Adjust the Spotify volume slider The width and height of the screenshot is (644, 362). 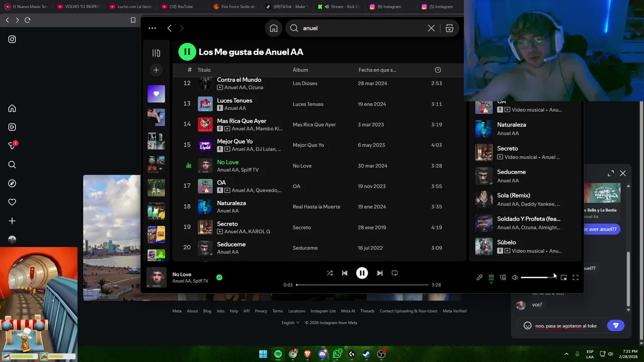[x=537, y=278]
